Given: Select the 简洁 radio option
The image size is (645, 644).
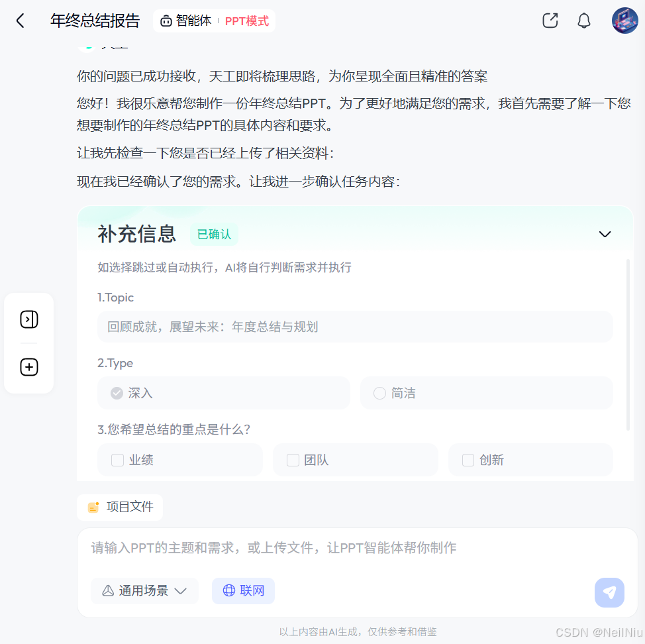Looking at the screenshot, I should click(x=379, y=393).
